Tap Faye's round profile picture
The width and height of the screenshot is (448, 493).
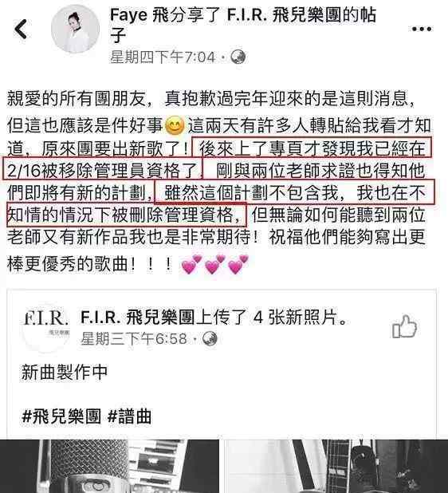pyautogui.click(x=76, y=29)
